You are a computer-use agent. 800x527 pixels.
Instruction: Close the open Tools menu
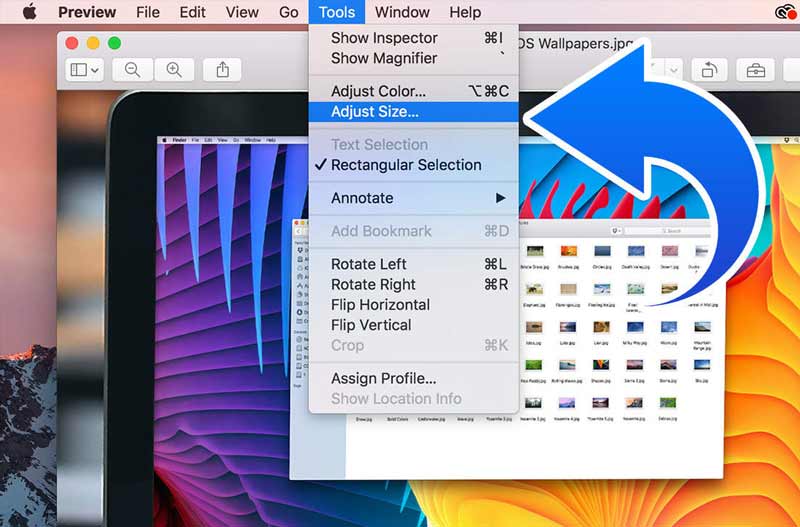tap(337, 12)
